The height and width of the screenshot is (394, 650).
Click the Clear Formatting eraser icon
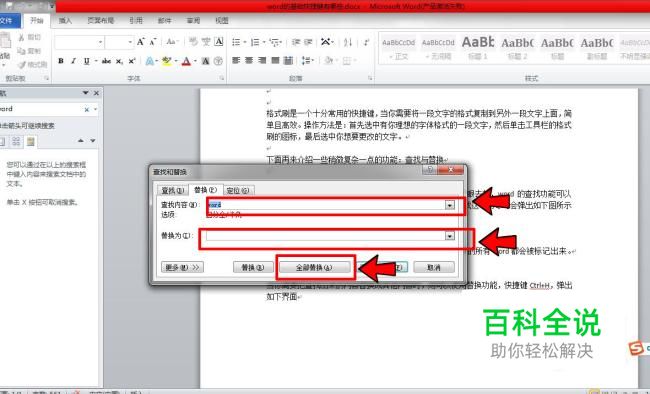coord(193,42)
